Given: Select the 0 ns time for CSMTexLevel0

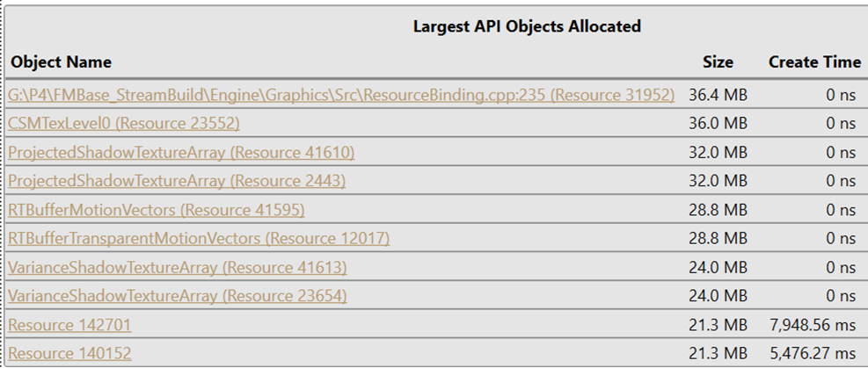Looking at the screenshot, I should [841, 123].
